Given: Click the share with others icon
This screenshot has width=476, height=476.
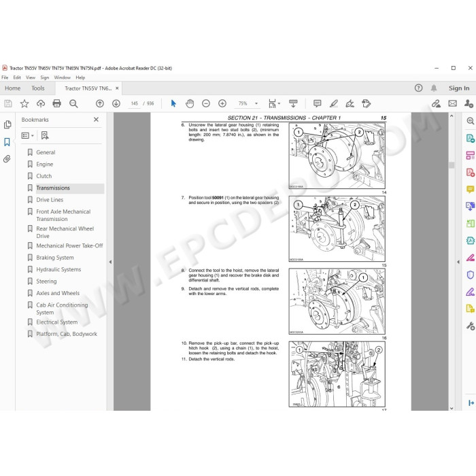Looking at the screenshot, I should 469,104.
